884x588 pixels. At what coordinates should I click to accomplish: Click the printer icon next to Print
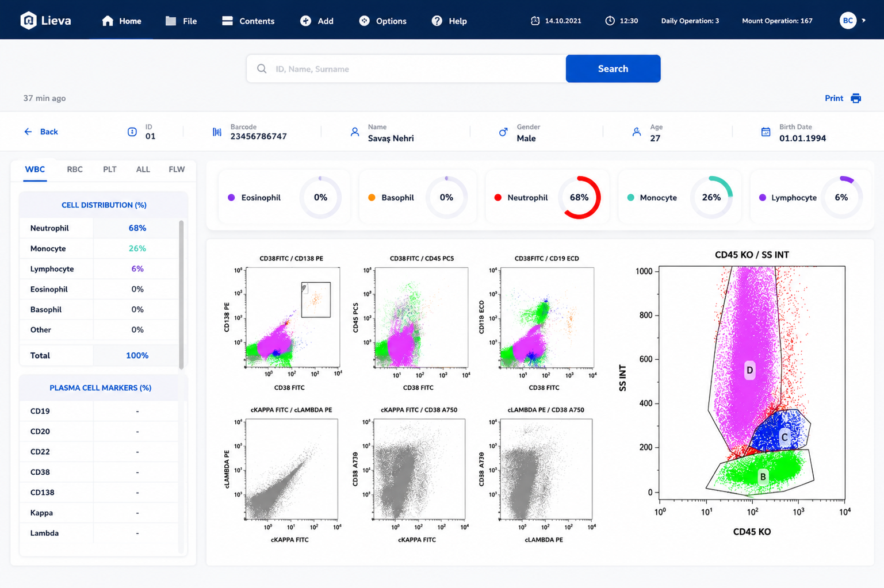coord(856,98)
